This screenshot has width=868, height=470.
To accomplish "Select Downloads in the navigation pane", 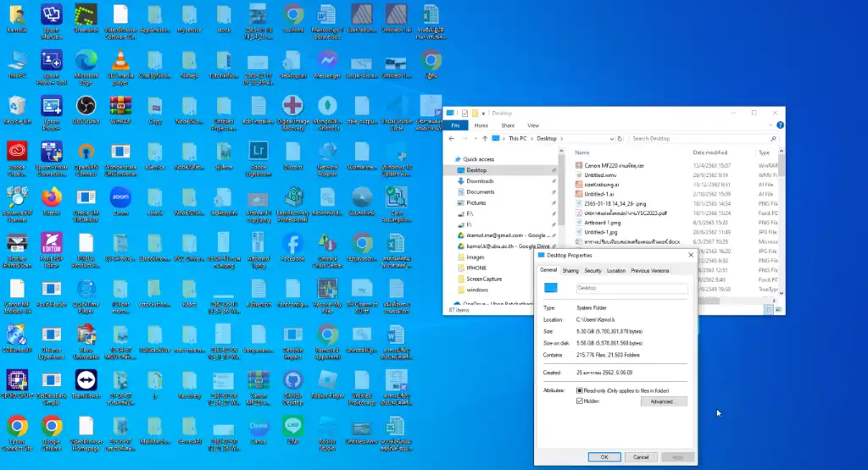I will coord(480,181).
